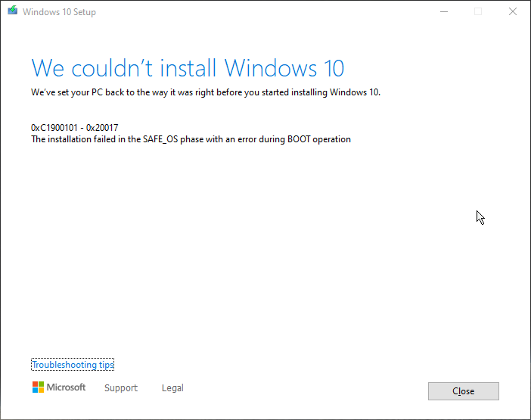531x420 pixels.
Task: Click the 'Windows 10 Setup' title text
Action: 59,12
